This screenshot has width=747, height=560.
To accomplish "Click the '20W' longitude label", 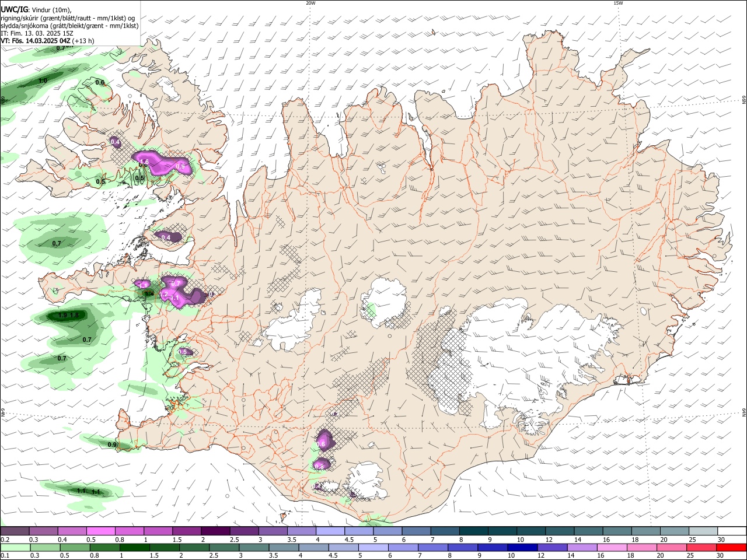I will [x=310, y=3].
